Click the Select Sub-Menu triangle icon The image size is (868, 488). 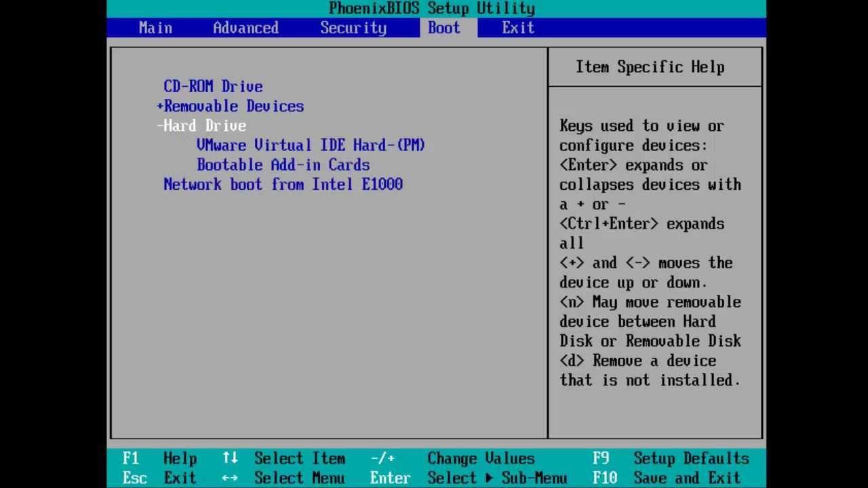tap(490, 479)
